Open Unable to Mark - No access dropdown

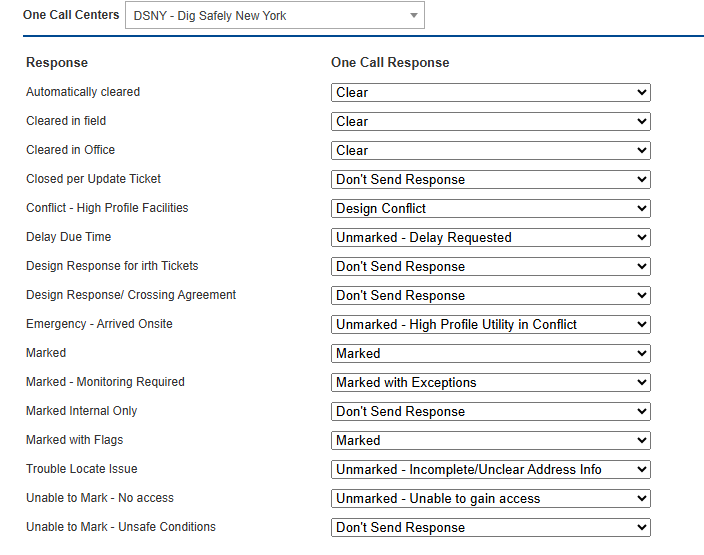pyautogui.click(x=491, y=498)
